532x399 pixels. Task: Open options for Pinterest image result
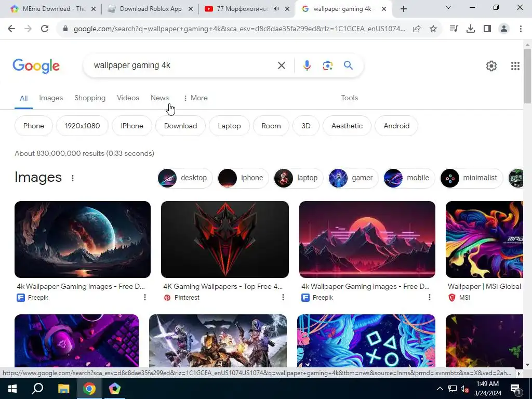(x=283, y=297)
